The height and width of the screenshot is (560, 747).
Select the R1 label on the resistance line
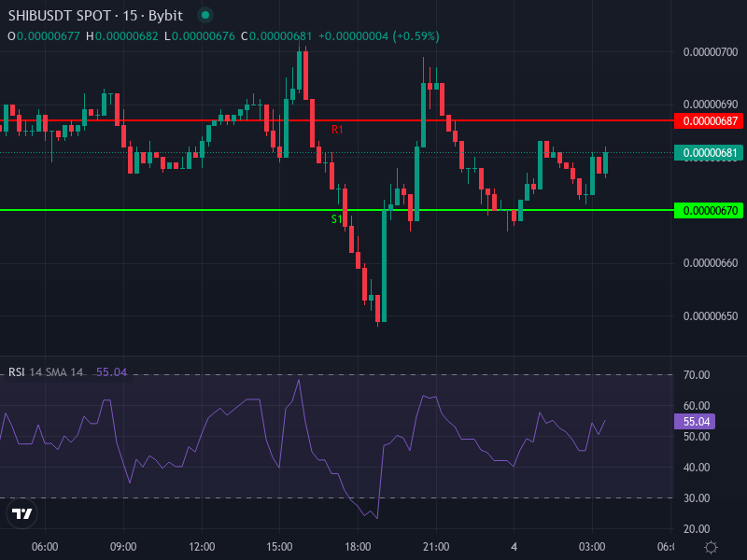(x=336, y=130)
